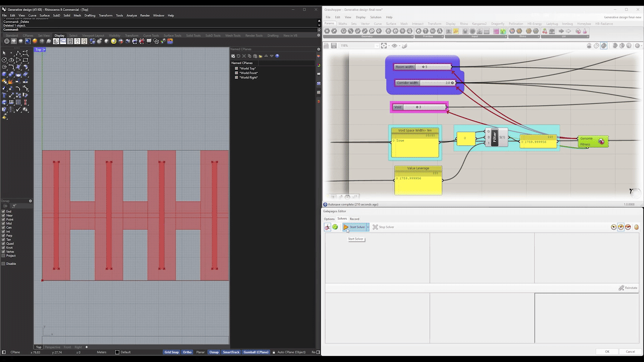Click the Rhino wireframe display globe icon
The height and width of the screenshot is (362, 644).
point(7,41)
